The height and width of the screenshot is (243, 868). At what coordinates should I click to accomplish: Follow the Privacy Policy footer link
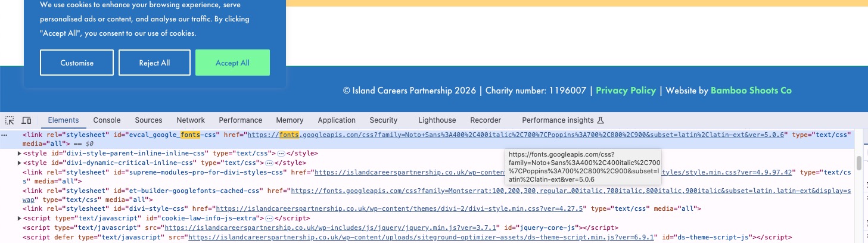(626, 91)
